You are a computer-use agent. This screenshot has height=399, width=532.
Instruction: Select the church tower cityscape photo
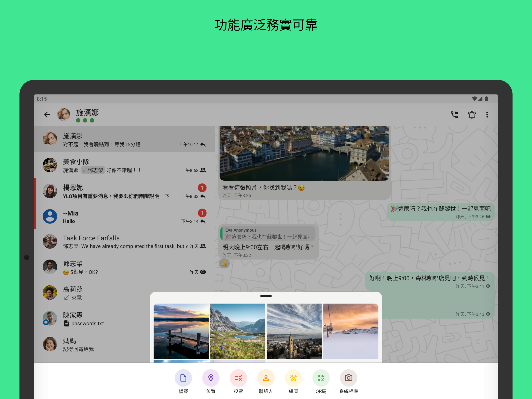[x=294, y=331]
